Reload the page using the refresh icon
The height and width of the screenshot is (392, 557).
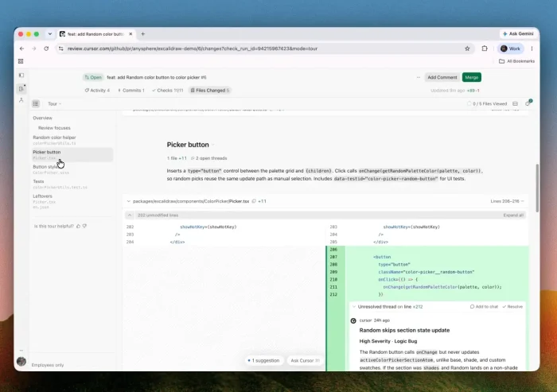(46, 49)
